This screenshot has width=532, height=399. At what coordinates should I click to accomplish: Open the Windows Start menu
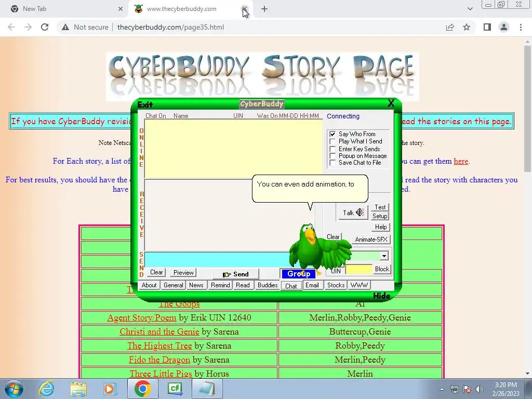coord(14,389)
